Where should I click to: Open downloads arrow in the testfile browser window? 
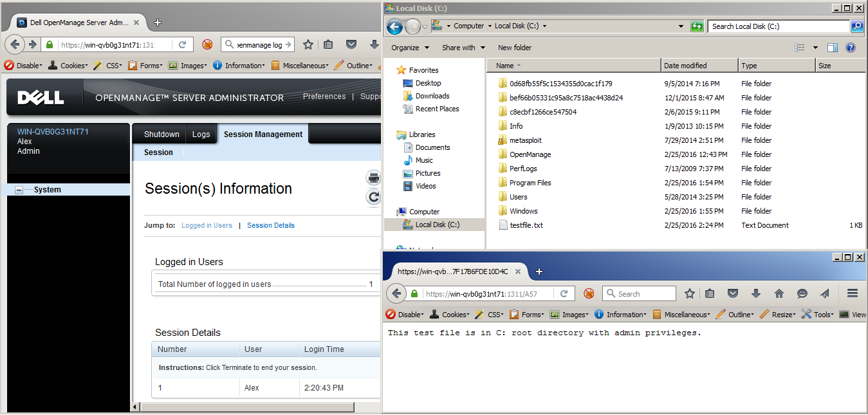click(x=756, y=293)
